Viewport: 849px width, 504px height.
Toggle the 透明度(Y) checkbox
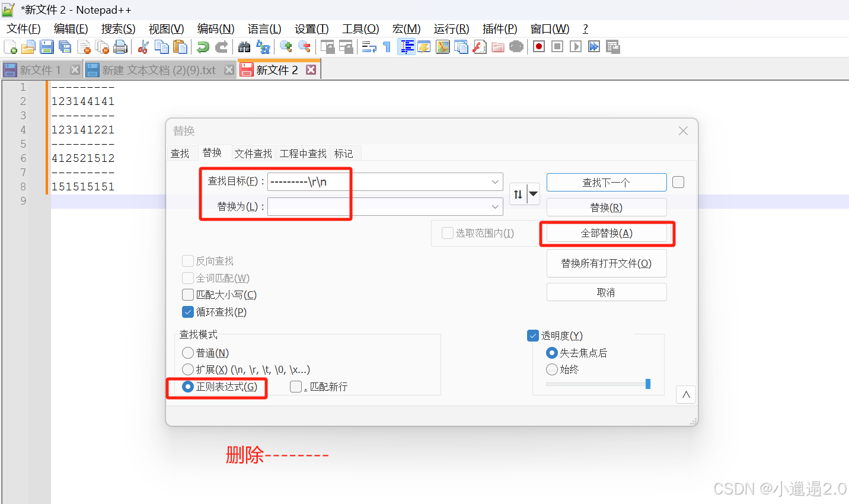pos(533,336)
